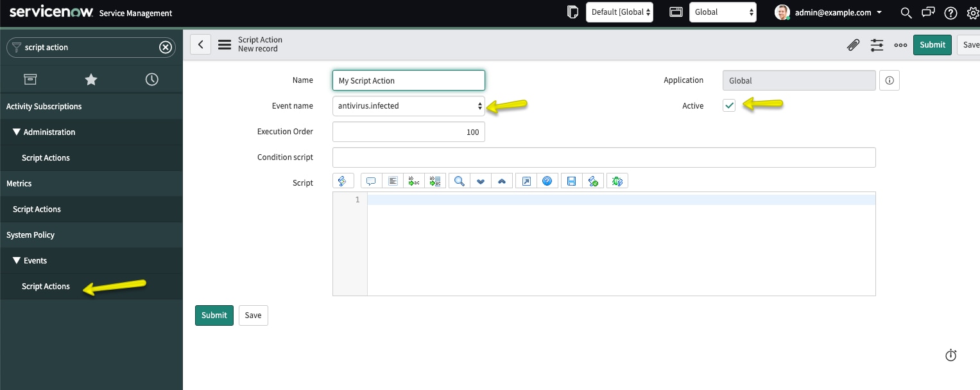980x390 pixels.
Task: Open the Replace tool in the script editor
Action: point(414,181)
